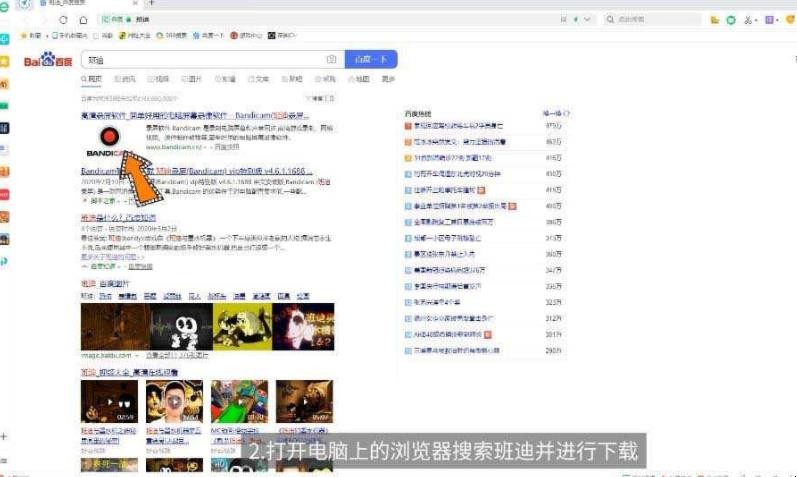Refresh hot list via 换一换

point(556,113)
